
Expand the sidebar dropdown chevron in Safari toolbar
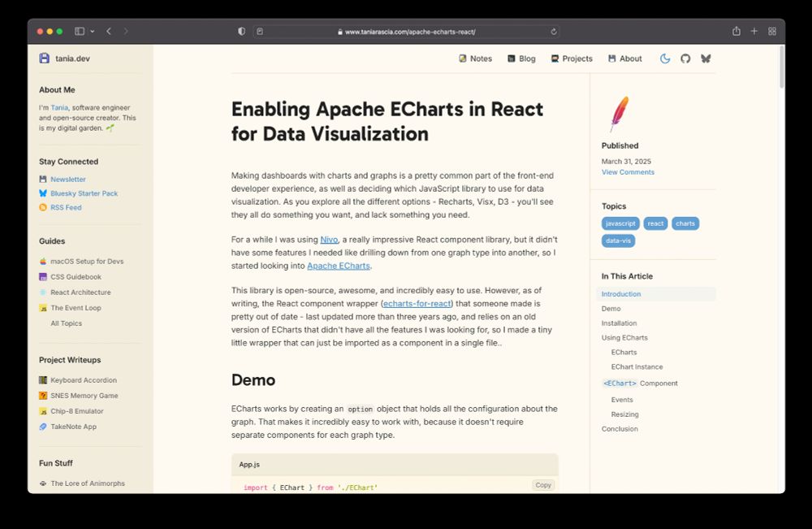[93, 32]
